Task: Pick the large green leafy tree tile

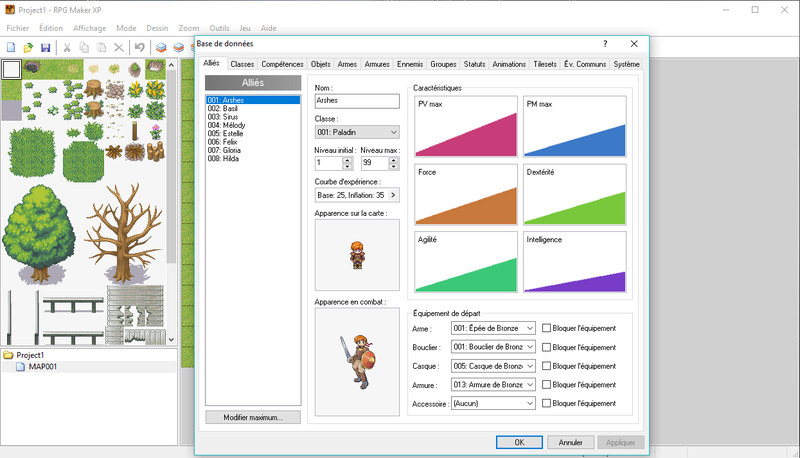Action: 38,235
